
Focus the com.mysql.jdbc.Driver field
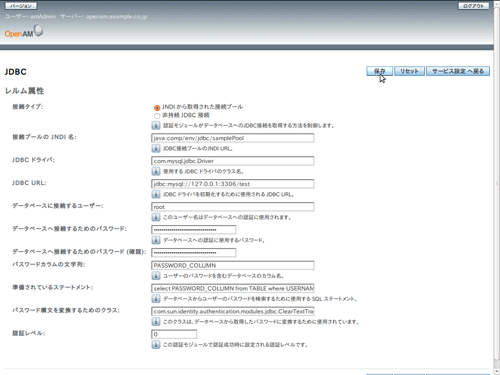pyautogui.click(x=233, y=161)
